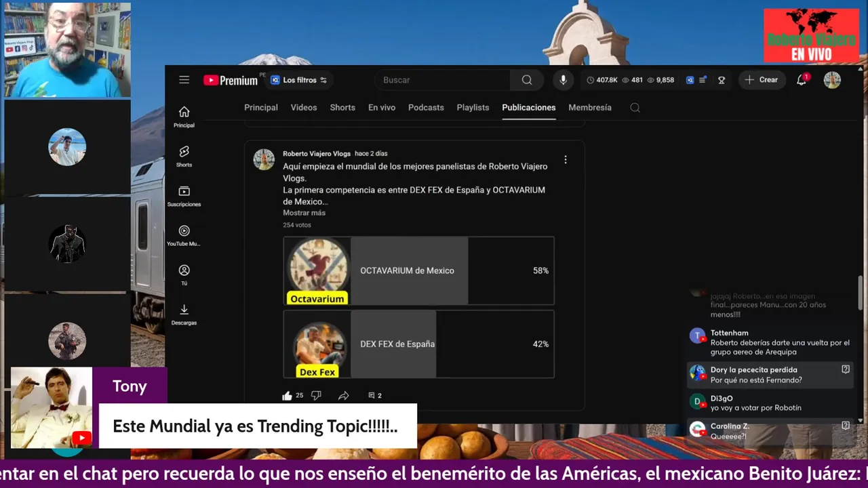This screenshot has height=488, width=868.
Task: Click the Roberto Viajero EN VIVO logo
Action: pyautogui.click(x=811, y=35)
